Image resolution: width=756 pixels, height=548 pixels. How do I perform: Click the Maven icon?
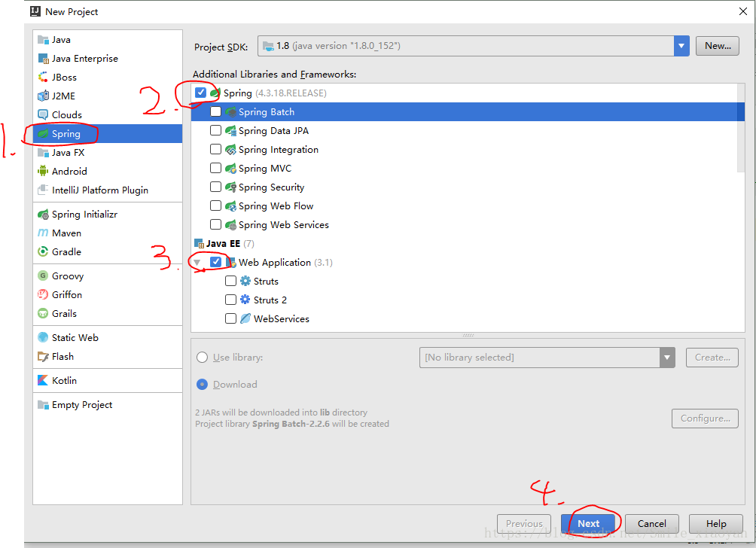43,233
